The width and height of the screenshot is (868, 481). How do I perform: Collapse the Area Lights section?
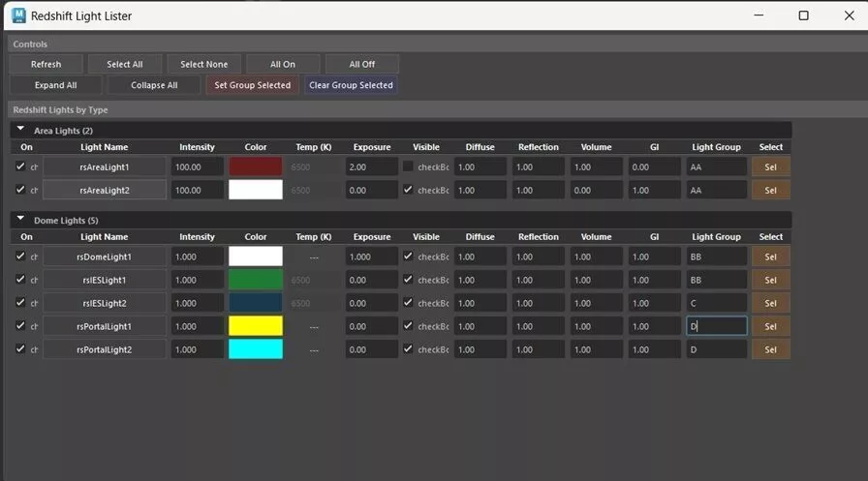click(20, 130)
